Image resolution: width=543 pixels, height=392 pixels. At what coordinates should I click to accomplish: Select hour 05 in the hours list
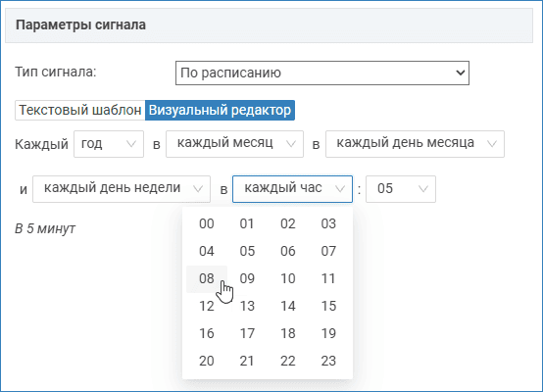point(247,252)
